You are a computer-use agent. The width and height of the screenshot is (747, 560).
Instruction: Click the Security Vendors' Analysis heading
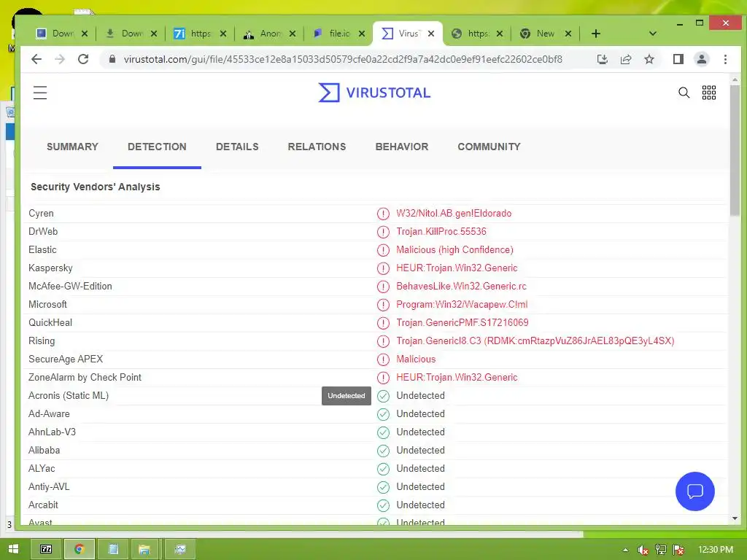pyautogui.click(x=96, y=187)
